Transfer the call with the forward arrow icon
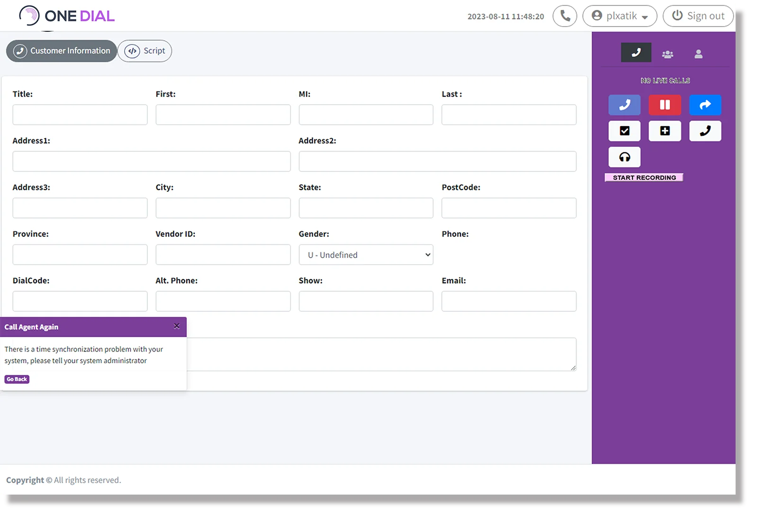Viewport: 758px width, 532px height. point(705,105)
